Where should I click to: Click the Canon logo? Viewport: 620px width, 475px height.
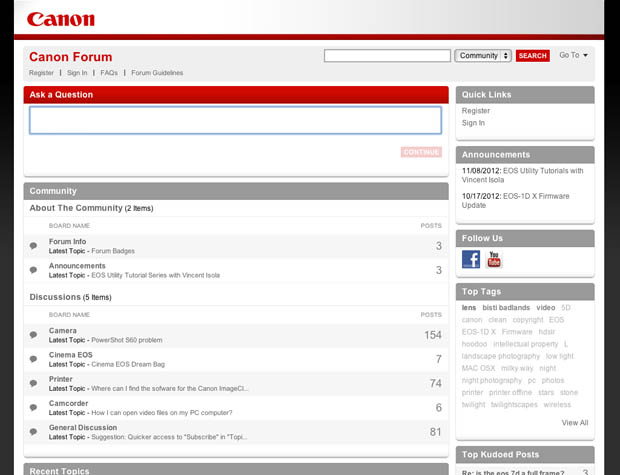click(61, 19)
